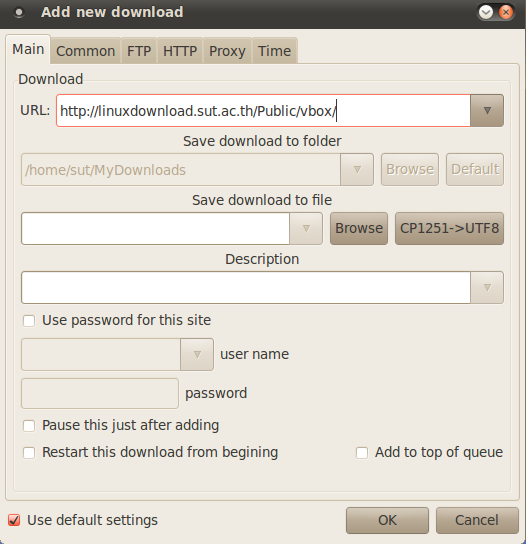Close the Add new download dialog
Screen dimensions: 526x544
506,12
